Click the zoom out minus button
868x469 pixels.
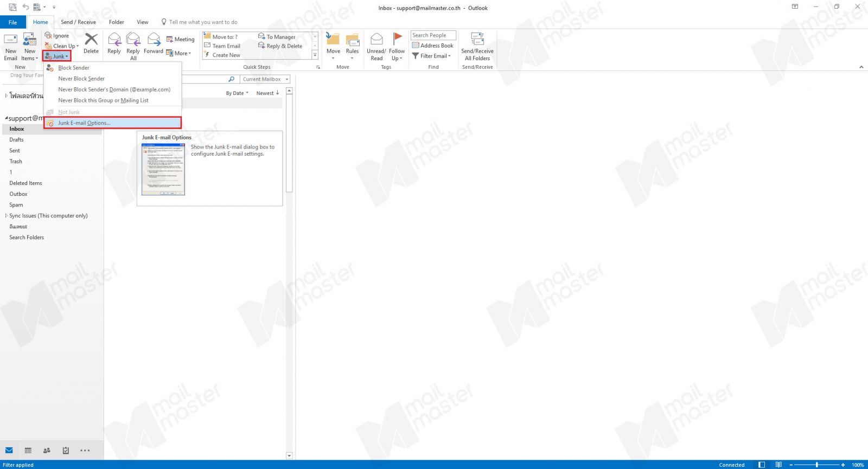791,465
